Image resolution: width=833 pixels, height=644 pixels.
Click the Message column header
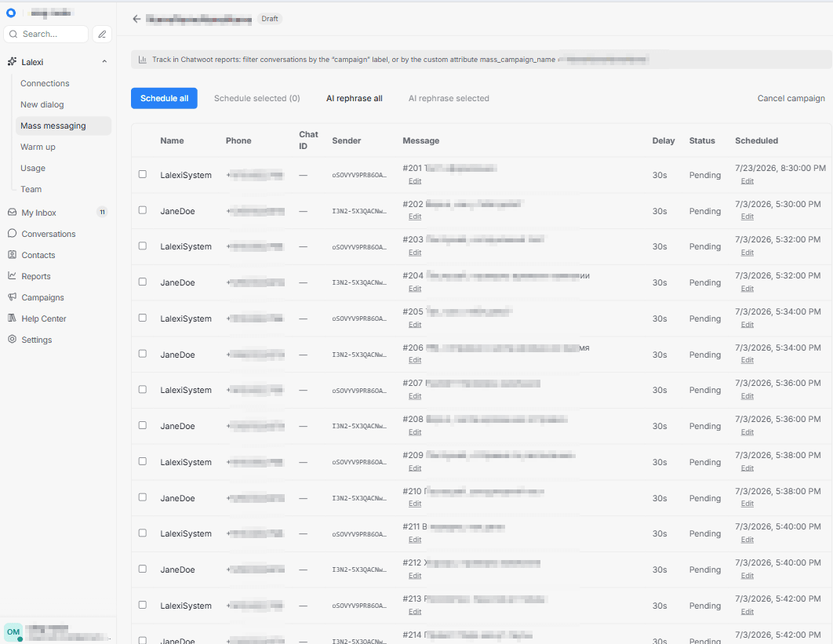tap(420, 141)
